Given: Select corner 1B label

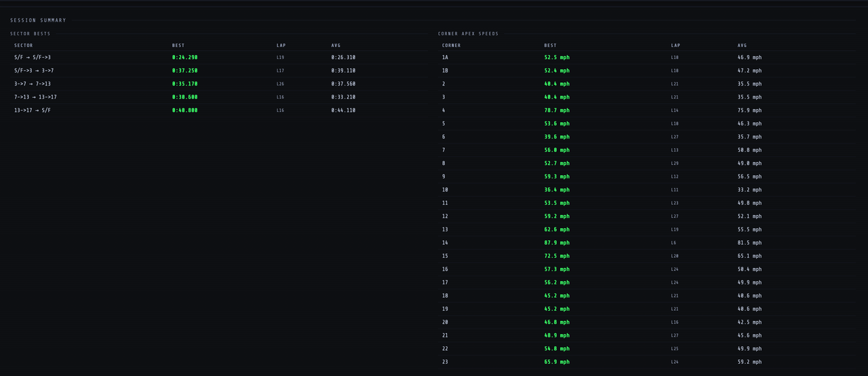Looking at the screenshot, I should point(445,71).
